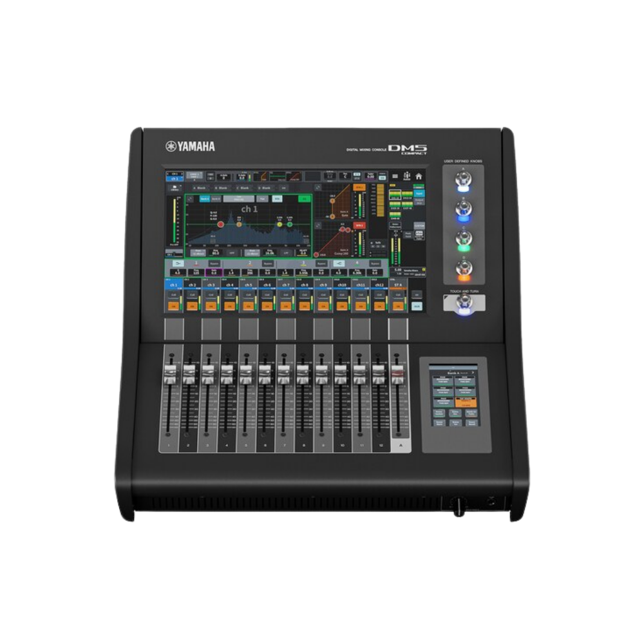The image size is (644, 644).
Task: Toggle the red DYN2 button
Action: [359, 225]
